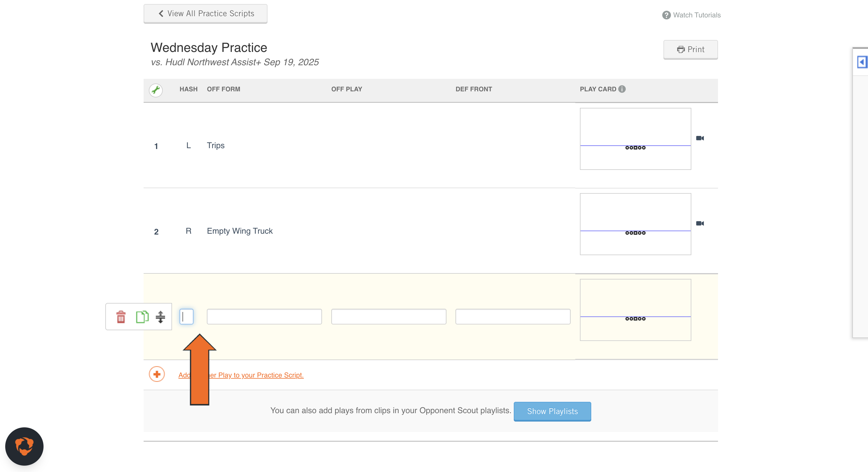This screenshot has width=868, height=472.
Task: Click the OFF PLAY column header
Action: click(346, 89)
